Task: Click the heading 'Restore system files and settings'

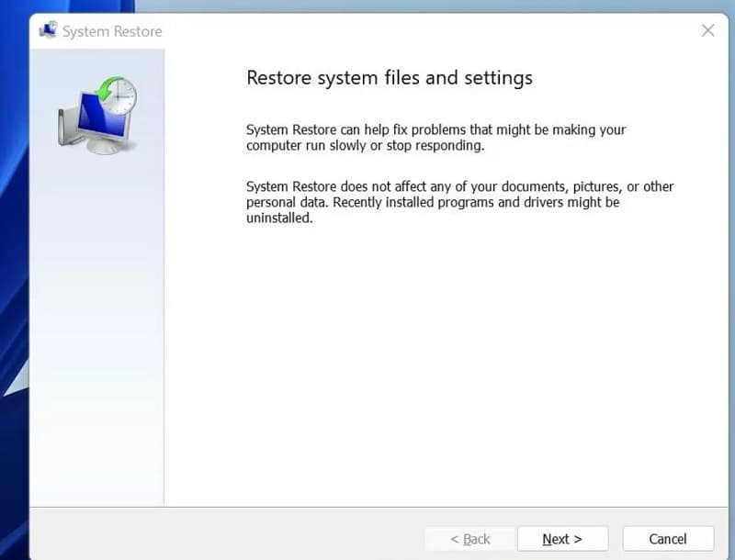Action: point(390,78)
